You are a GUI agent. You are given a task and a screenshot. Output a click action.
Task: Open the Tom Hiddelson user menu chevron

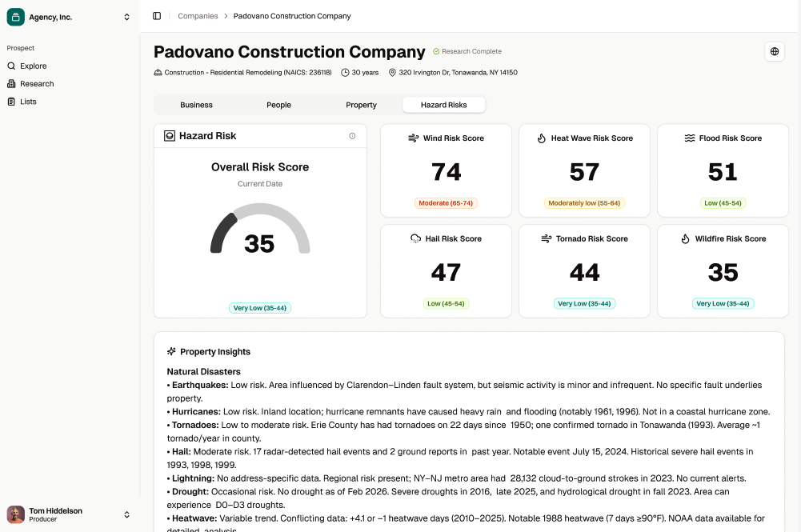coord(126,514)
